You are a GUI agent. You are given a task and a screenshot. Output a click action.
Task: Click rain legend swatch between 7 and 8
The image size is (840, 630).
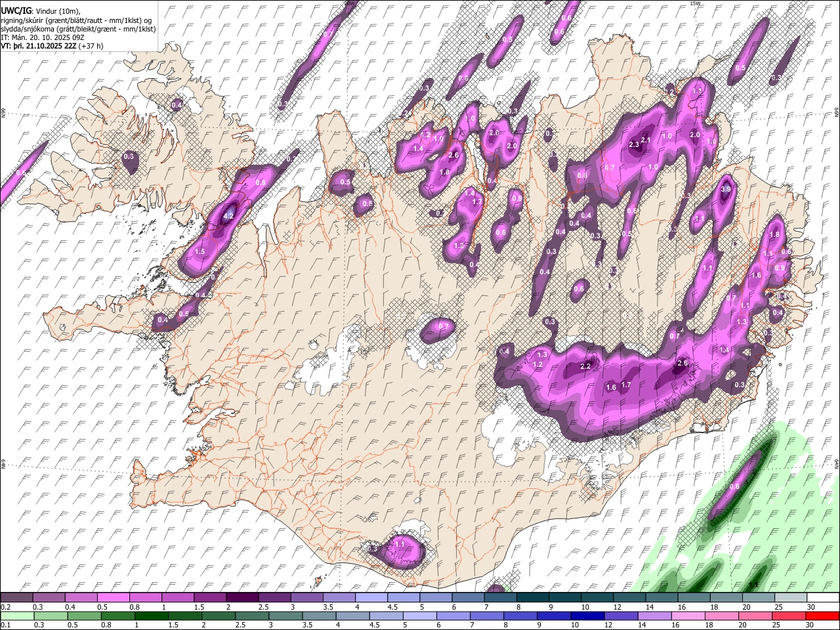[x=487, y=616]
